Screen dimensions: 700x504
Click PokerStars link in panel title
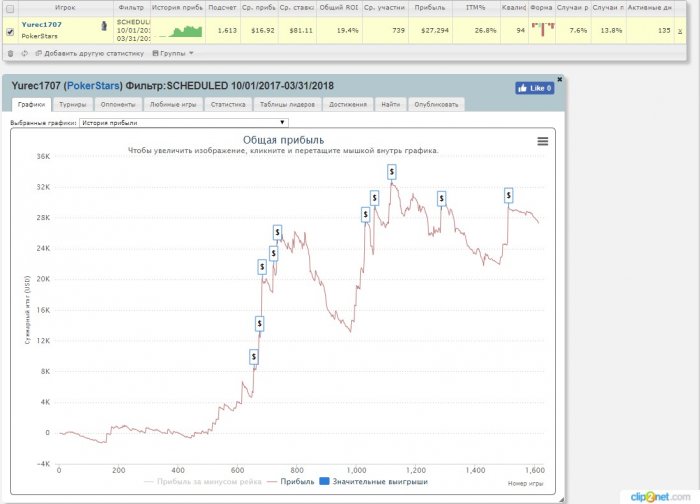[x=93, y=86]
